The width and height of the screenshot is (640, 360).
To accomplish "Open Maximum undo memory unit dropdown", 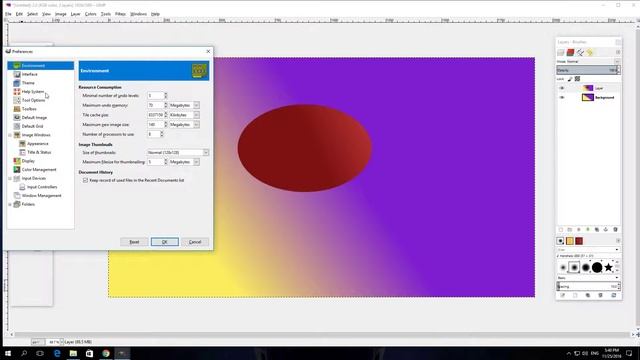I will pos(184,105).
